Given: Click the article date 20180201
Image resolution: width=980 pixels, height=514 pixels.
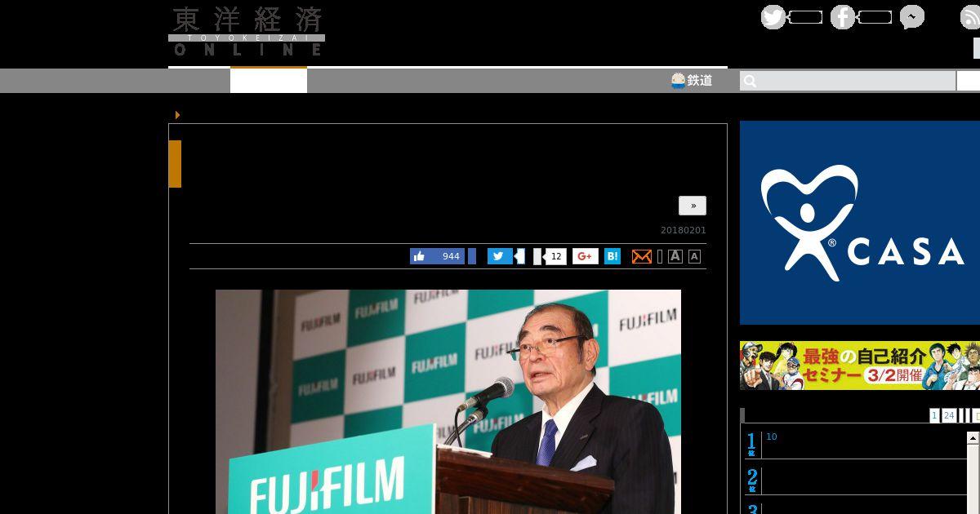Looking at the screenshot, I should (x=684, y=230).
